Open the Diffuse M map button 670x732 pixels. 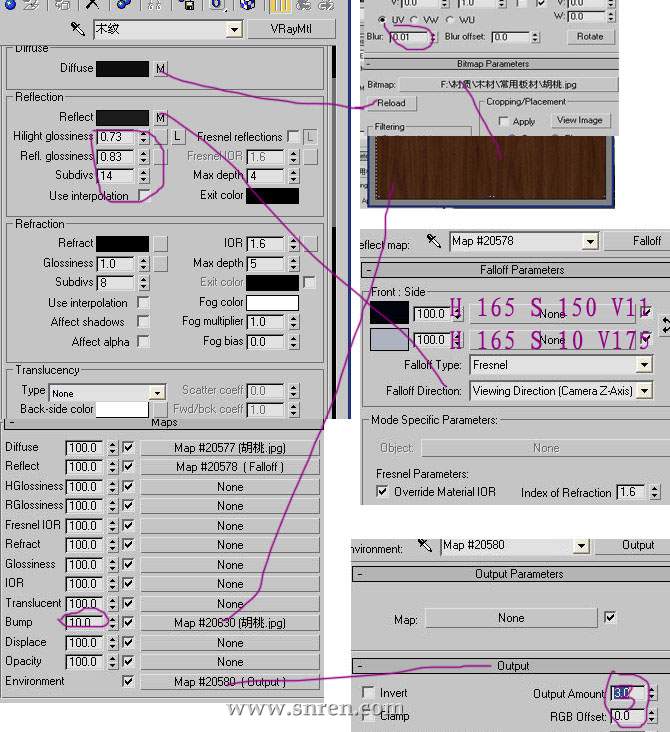click(161, 69)
